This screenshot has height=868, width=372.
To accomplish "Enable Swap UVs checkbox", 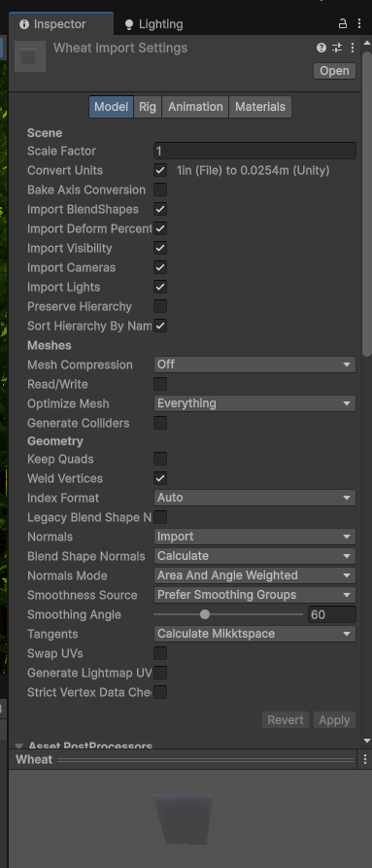I will coord(160,653).
